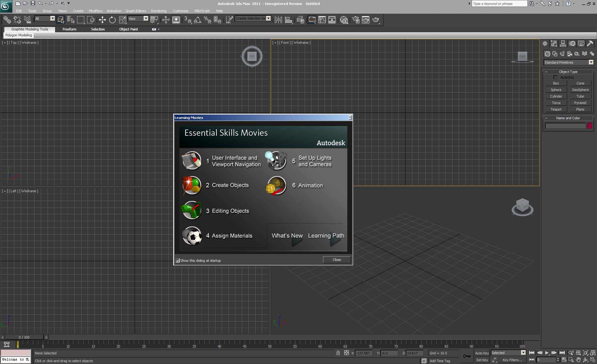597x364 pixels.
Task: Toggle the 3D Snaps button
Action: [x=187, y=20]
